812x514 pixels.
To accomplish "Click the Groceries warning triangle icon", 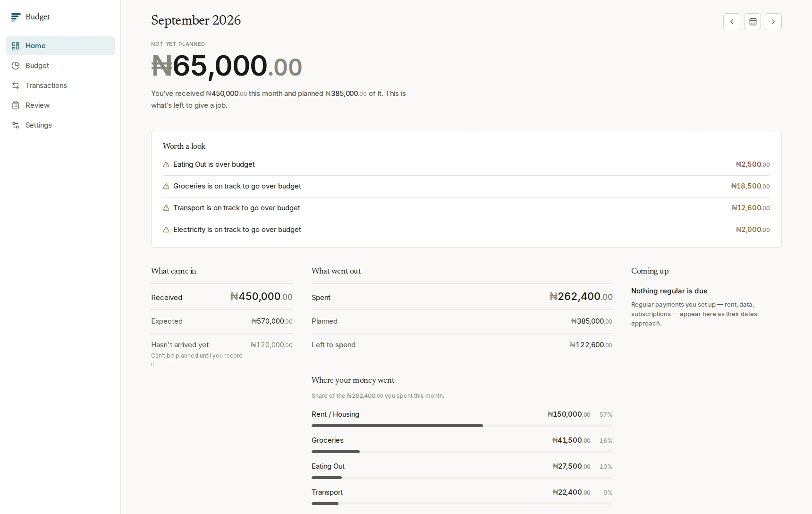I will [166, 187].
